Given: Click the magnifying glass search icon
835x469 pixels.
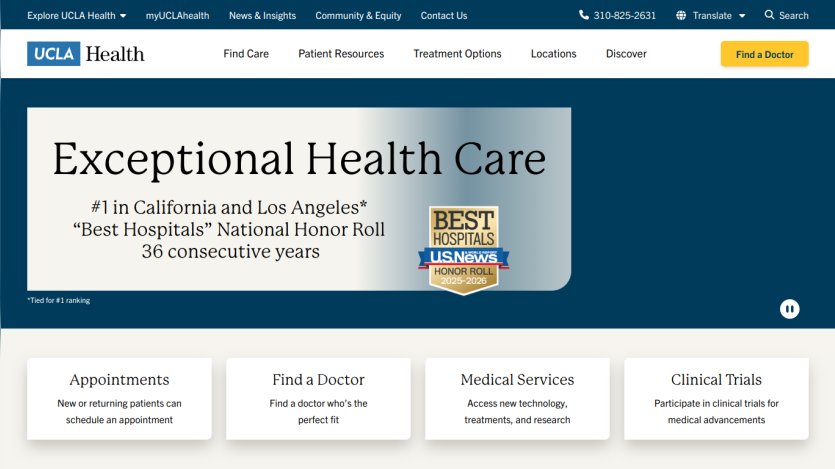Looking at the screenshot, I should point(769,15).
